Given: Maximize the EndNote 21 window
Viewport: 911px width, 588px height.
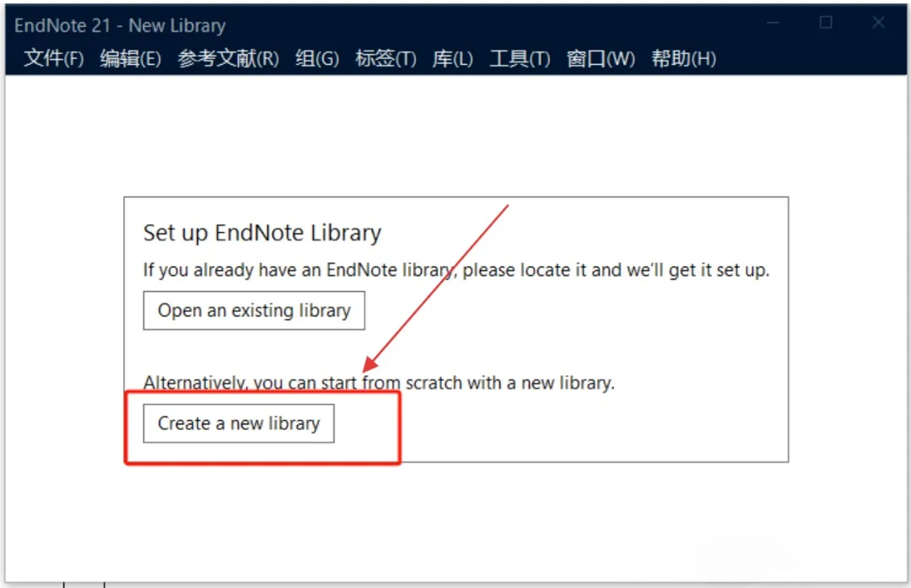Looking at the screenshot, I should point(826,23).
